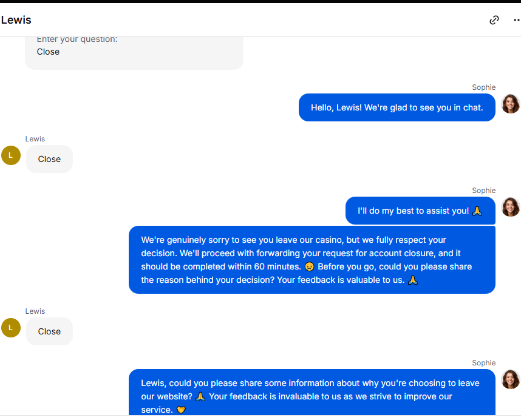The width and height of the screenshot is (521, 420).
Task: Click the heart hands emoji after 'service.'
Action: (x=181, y=410)
